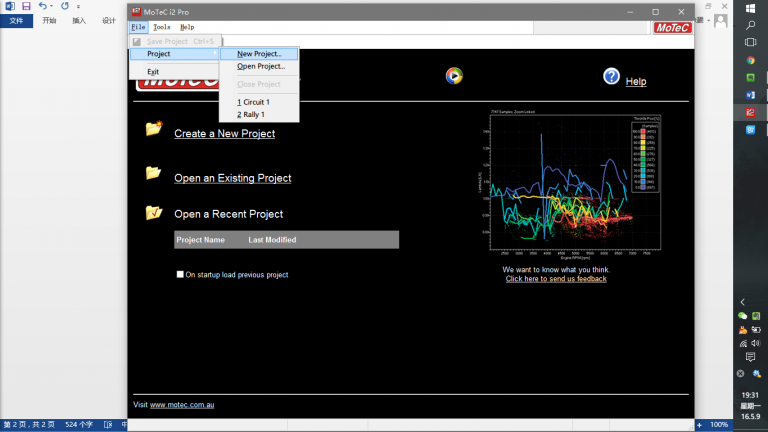
Task: Click the Create a New Project folder icon
Action: click(154, 128)
